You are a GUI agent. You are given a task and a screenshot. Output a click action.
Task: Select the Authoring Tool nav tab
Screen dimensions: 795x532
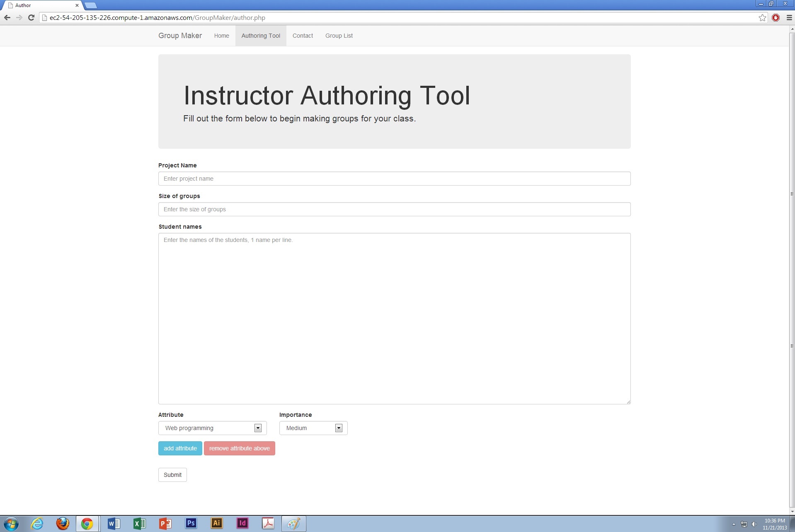261,36
